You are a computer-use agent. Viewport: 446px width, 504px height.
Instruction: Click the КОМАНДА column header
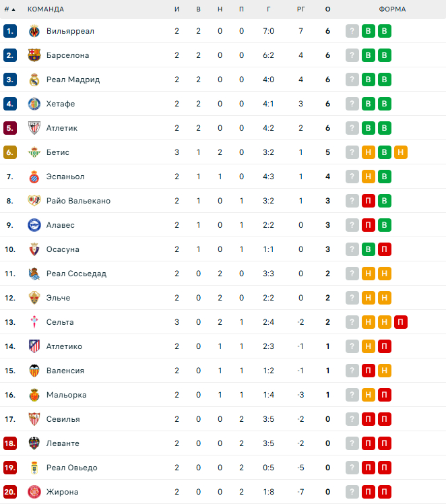(46, 9)
